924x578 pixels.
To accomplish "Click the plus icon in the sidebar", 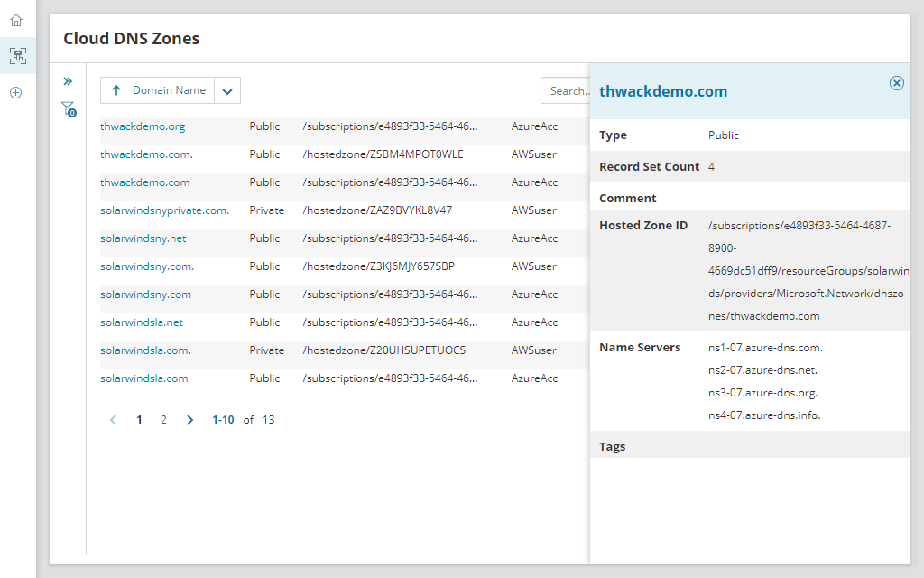I will (16, 92).
